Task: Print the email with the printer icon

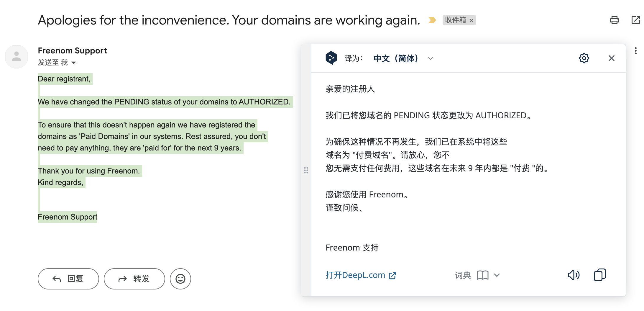Action: (614, 20)
